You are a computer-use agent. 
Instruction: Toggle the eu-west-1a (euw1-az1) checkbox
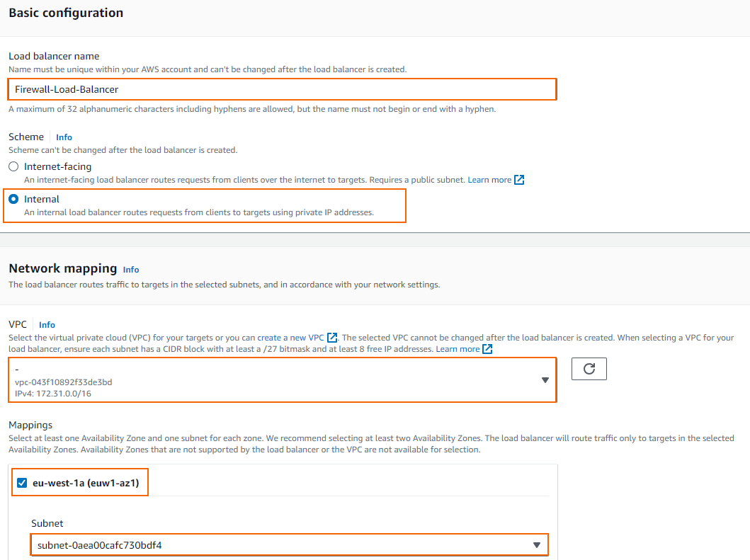(x=22, y=483)
